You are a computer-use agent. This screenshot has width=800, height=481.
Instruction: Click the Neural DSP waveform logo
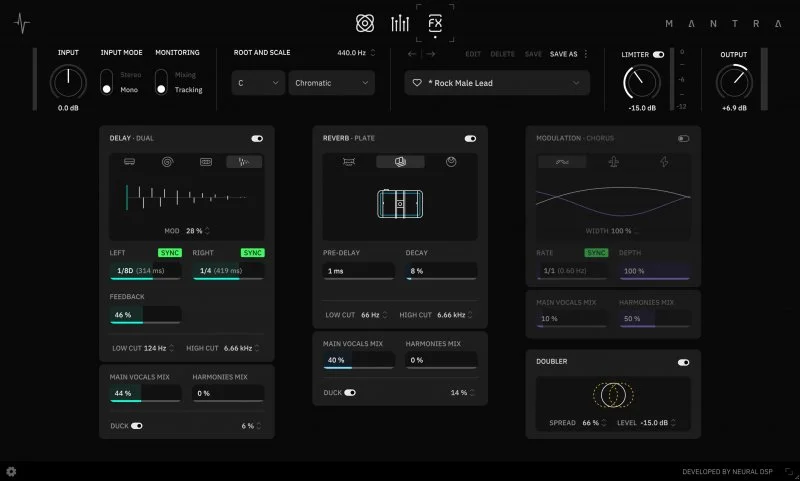pyautogui.click(x=22, y=23)
